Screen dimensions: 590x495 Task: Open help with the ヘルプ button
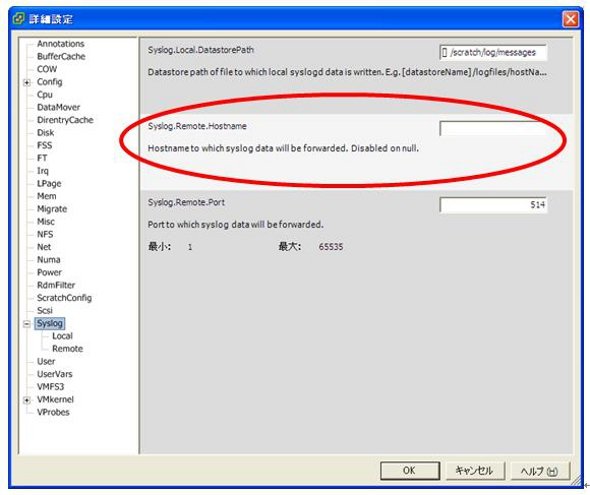point(540,470)
